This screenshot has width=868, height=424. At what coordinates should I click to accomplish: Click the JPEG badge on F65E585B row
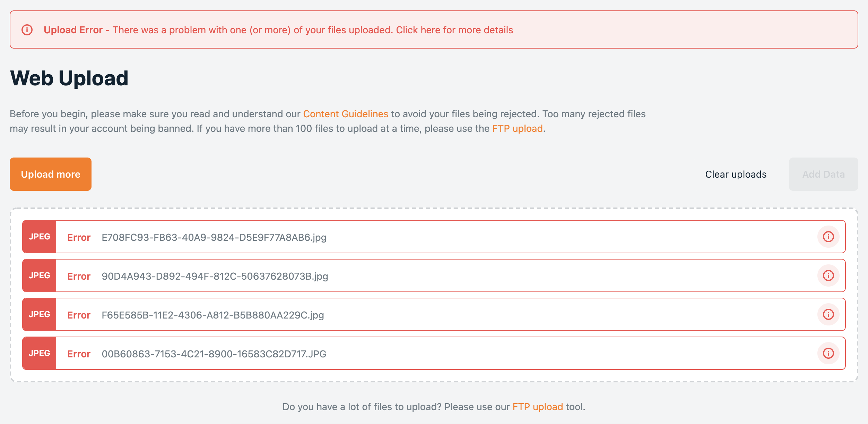tap(40, 314)
